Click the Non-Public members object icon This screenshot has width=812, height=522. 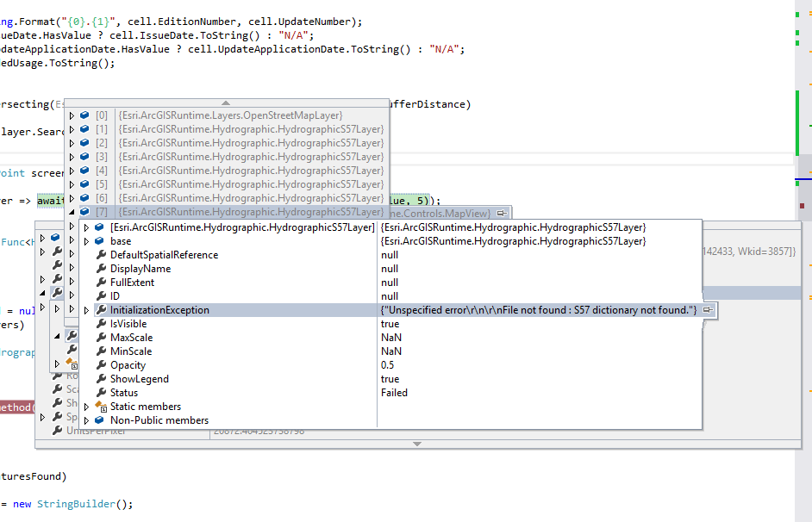(99, 420)
